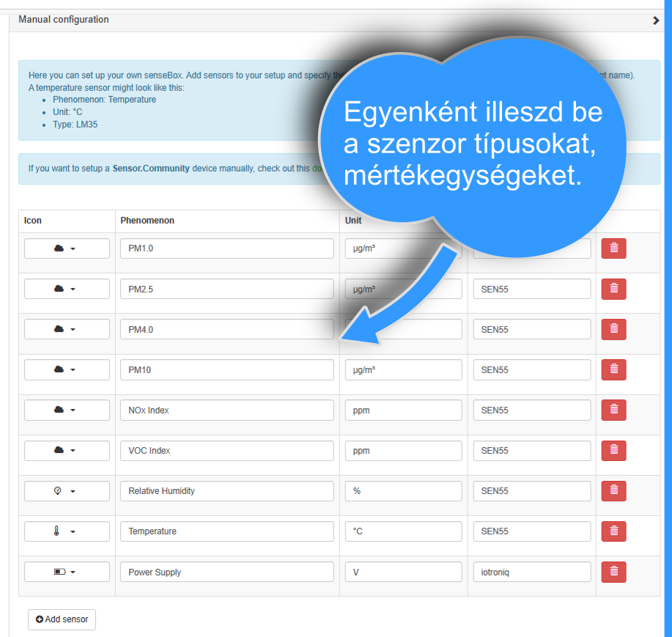Open battery icon dropdown for Power Supply
Image resolution: width=672 pixels, height=637 pixels.
pos(67,572)
